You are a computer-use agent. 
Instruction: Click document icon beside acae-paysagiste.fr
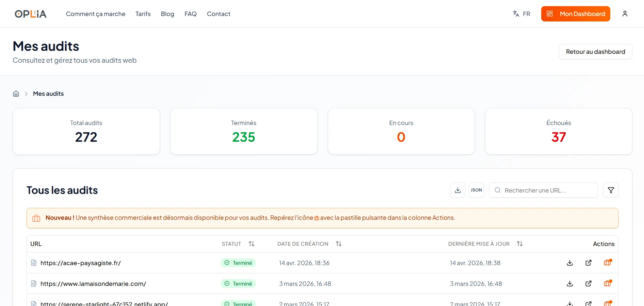34,263
